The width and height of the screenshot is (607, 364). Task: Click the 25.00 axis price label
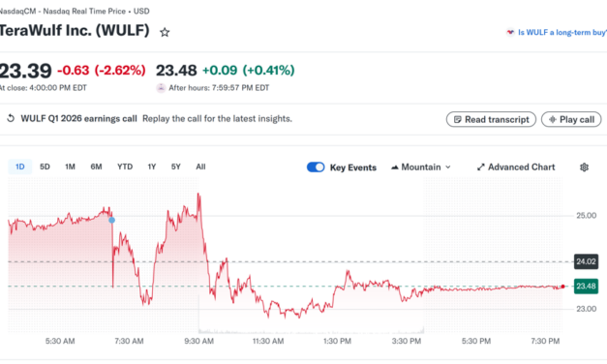point(586,216)
